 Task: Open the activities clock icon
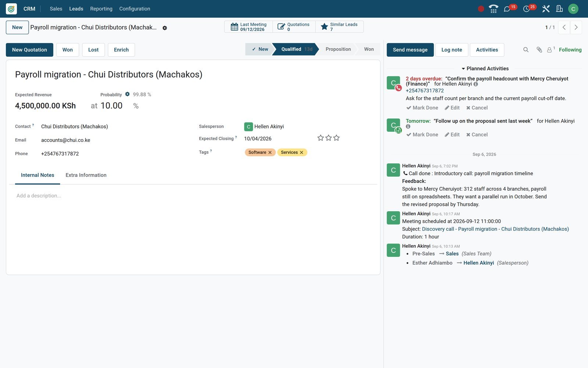click(526, 9)
